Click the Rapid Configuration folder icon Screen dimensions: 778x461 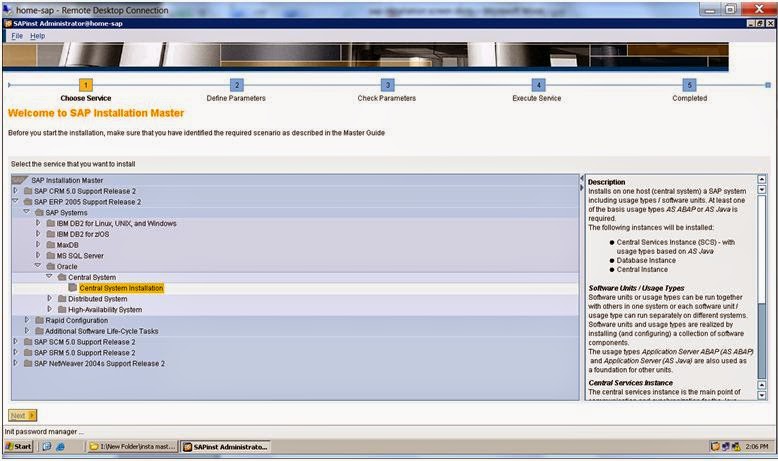(x=39, y=321)
